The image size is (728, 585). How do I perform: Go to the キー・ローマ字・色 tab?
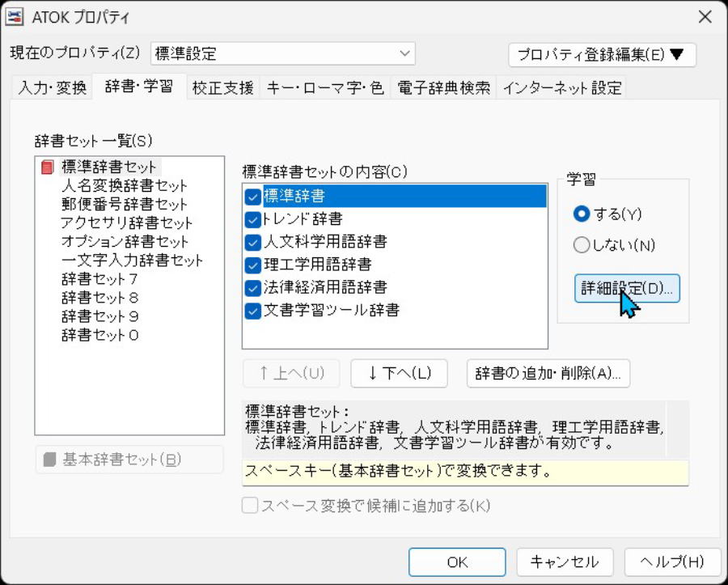325,87
